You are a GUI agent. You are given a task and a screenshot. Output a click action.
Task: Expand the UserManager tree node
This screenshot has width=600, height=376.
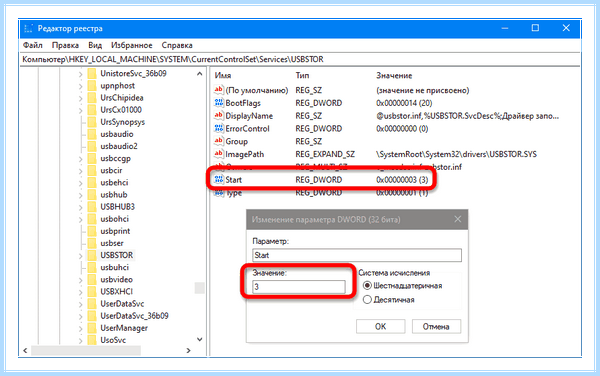point(80,328)
